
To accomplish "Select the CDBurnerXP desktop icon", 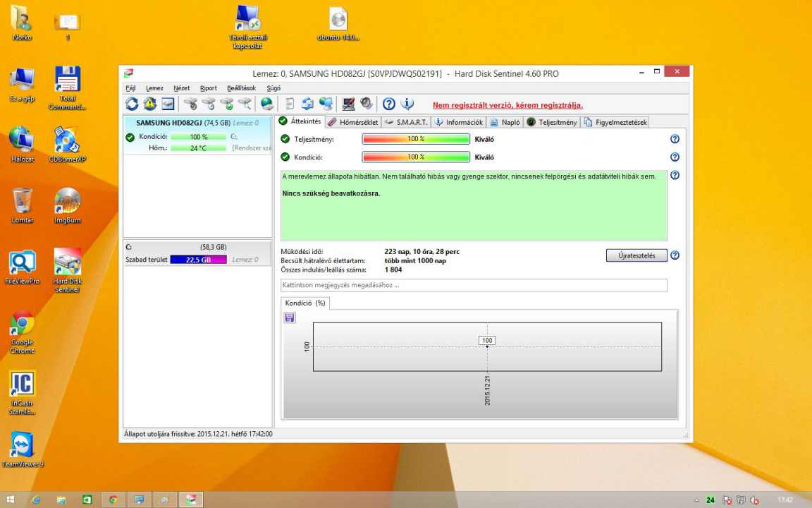I will pyautogui.click(x=68, y=145).
